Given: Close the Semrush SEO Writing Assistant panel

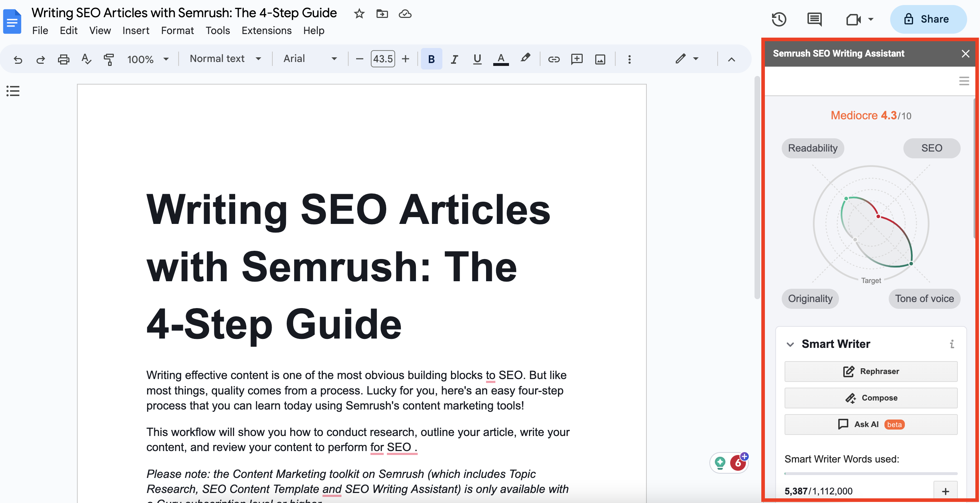Looking at the screenshot, I should [x=965, y=54].
